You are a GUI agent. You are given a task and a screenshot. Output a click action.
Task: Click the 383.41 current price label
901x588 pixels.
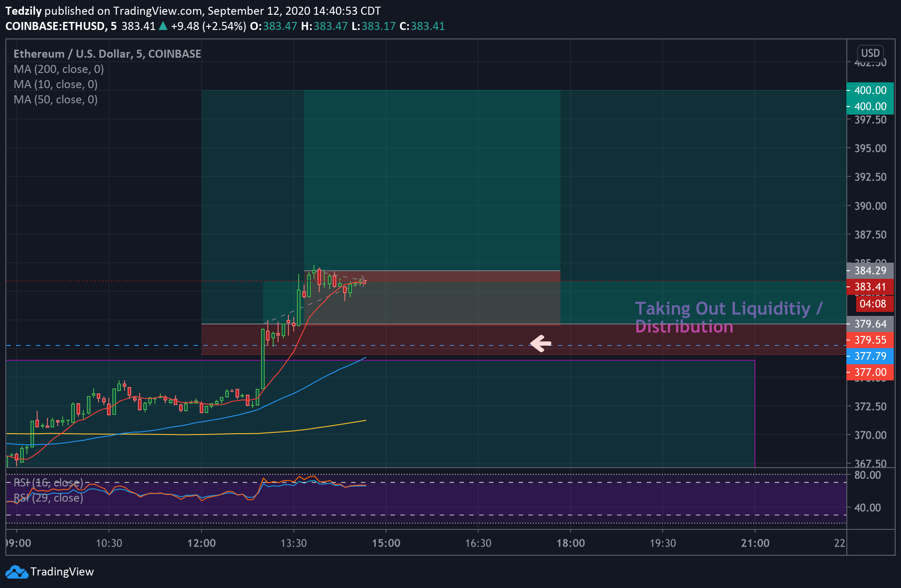click(870, 287)
